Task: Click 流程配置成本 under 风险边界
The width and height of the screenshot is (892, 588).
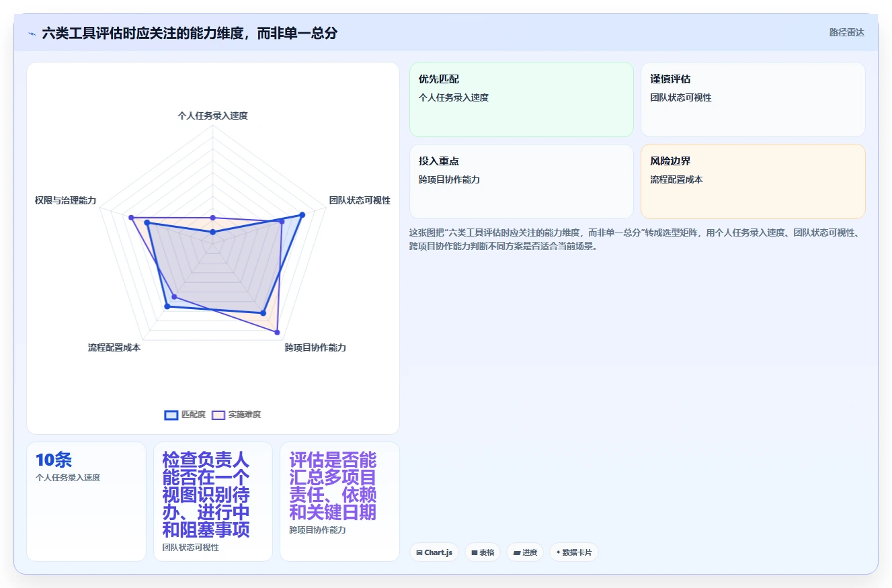Action: tap(676, 179)
